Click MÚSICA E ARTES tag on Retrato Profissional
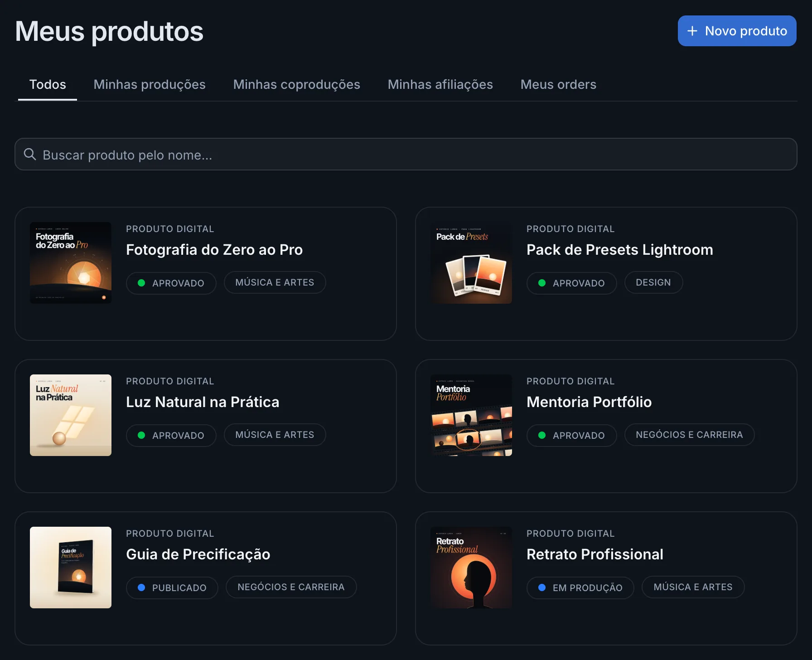The width and height of the screenshot is (812, 660). click(x=693, y=587)
